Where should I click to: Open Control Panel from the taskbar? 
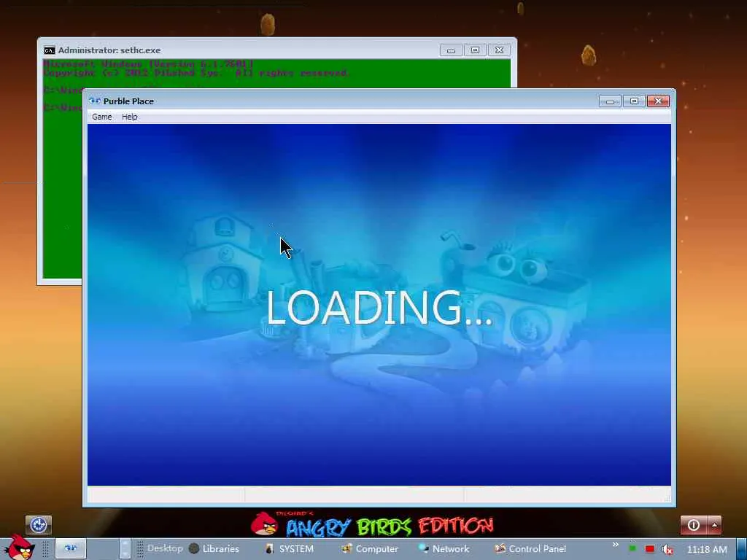click(x=530, y=548)
